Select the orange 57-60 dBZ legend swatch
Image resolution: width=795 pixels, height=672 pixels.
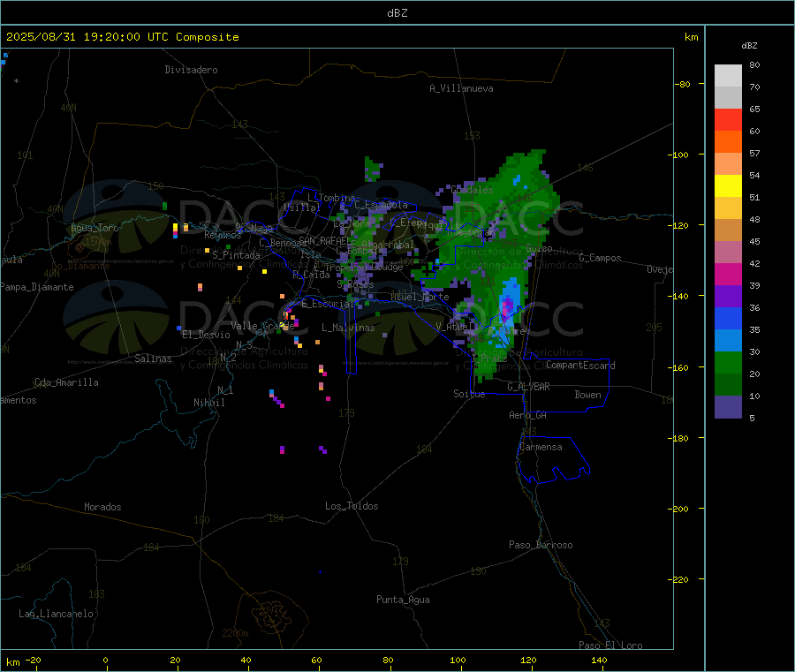pos(728,142)
